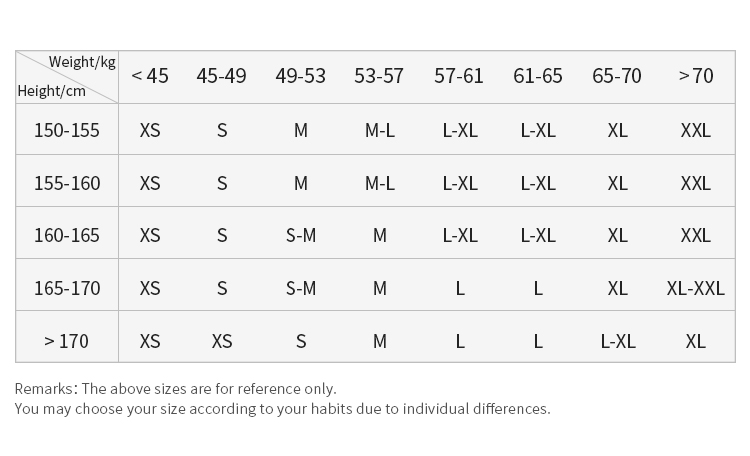Viewport: 750px width, 456px height.
Task: Select the 165-170 height row label
Action: [x=67, y=288]
